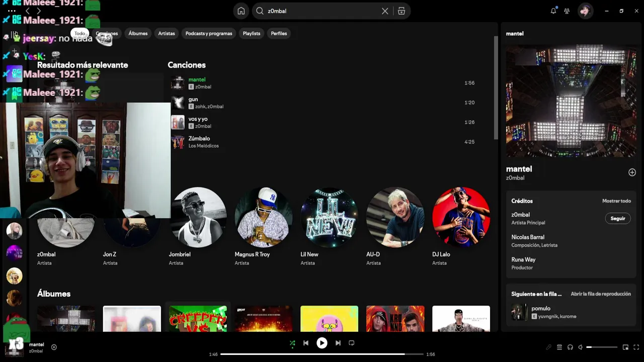Enter full screen mode

(636, 347)
